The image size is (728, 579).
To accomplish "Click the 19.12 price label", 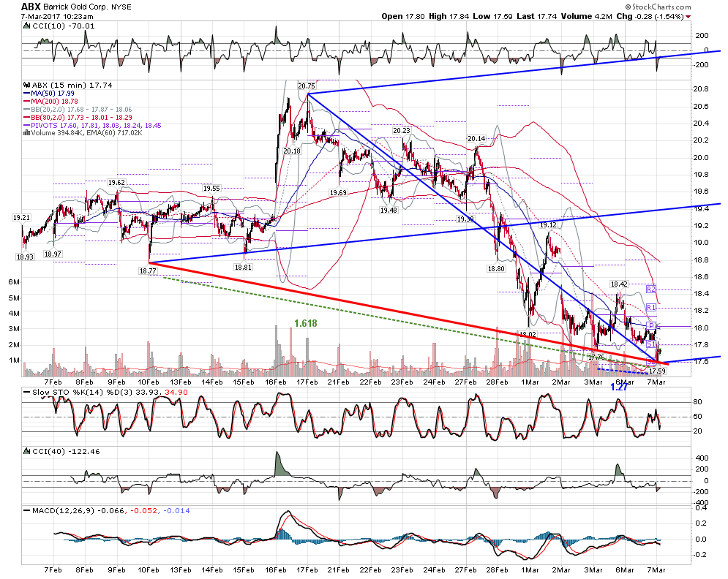I will click(x=548, y=224).
